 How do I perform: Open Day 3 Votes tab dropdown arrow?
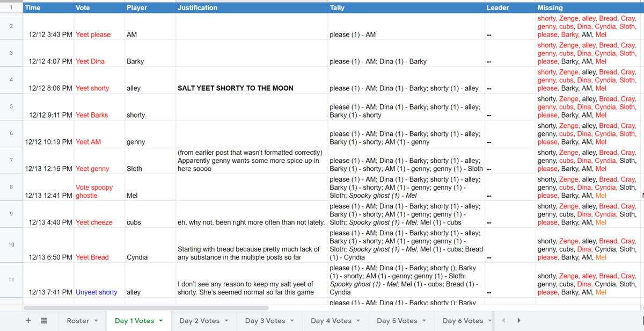pos(292,321)
